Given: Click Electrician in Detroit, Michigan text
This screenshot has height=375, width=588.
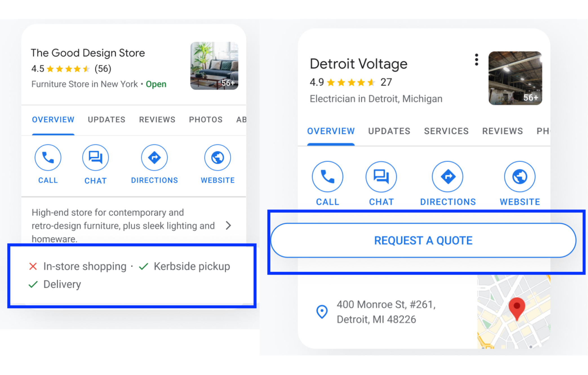Looking at the screenshot, I should click(x=376, y=99).
